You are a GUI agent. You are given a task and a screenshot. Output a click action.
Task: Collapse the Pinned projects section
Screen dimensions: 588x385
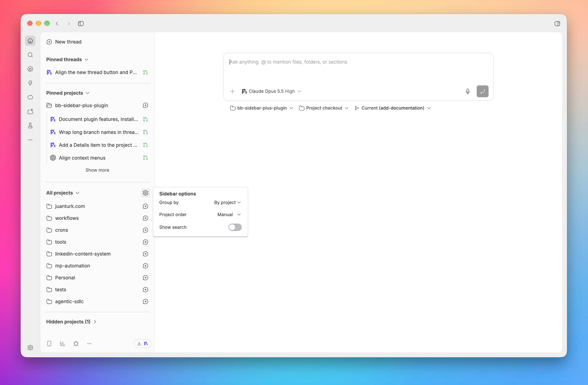pyautogui.click(x=68, y=93)
